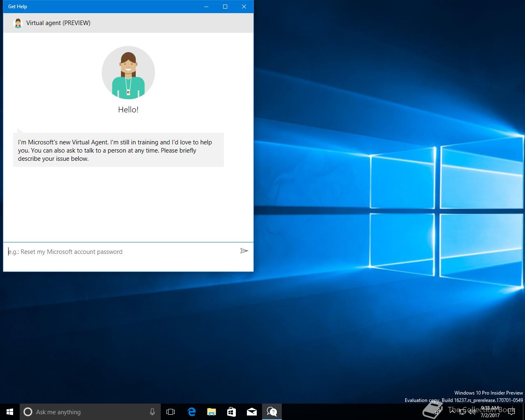Image resolution: width=525 pixels, height=420 pixels.
Task: Open the Microsoft Store taskbar icon
Action: [x=232, y=412]
